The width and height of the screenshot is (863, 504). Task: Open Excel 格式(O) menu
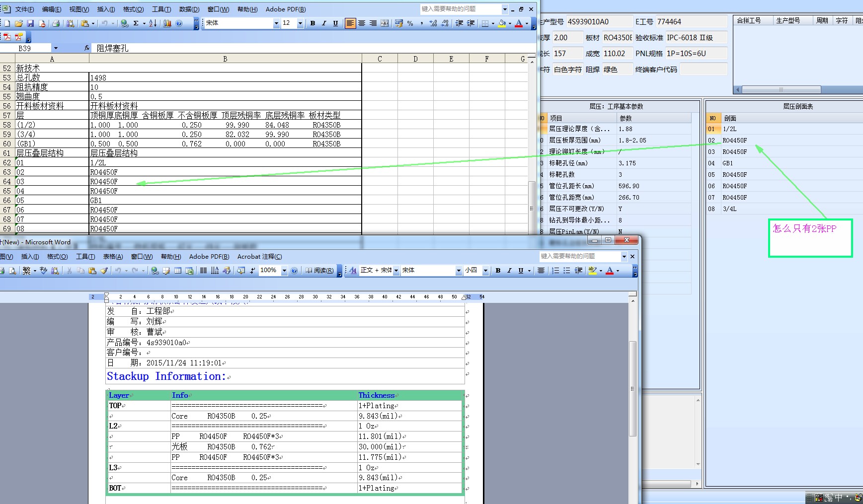point(133,9)
